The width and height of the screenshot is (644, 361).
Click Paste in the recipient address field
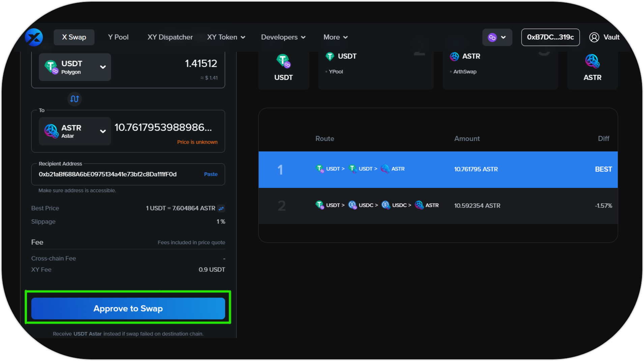tap(211, 174)
